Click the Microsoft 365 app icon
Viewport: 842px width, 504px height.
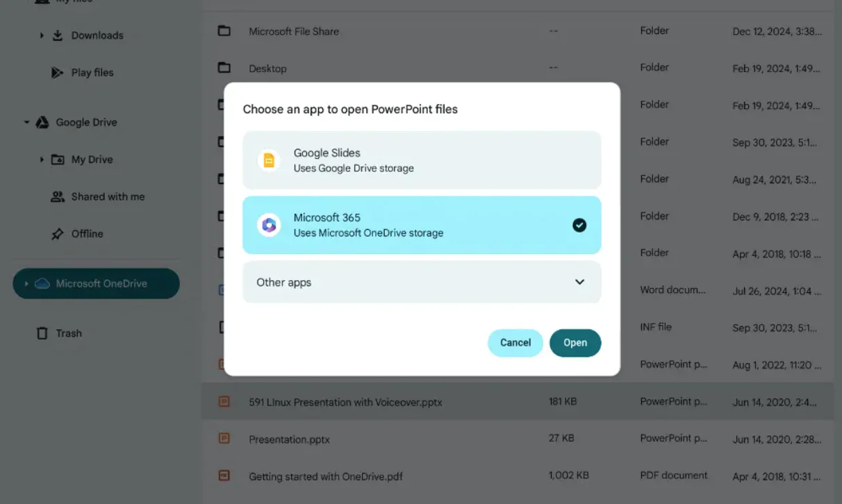(269, 225)
